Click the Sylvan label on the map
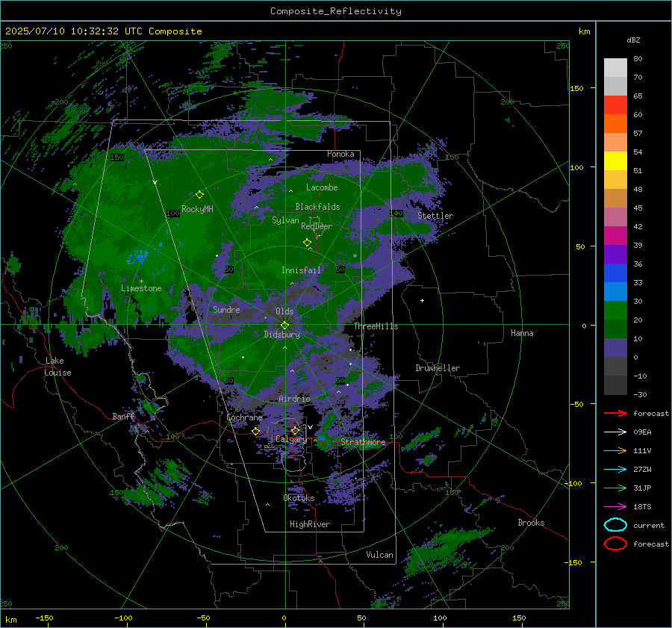 pyautogui.click(x=285, y=220)
